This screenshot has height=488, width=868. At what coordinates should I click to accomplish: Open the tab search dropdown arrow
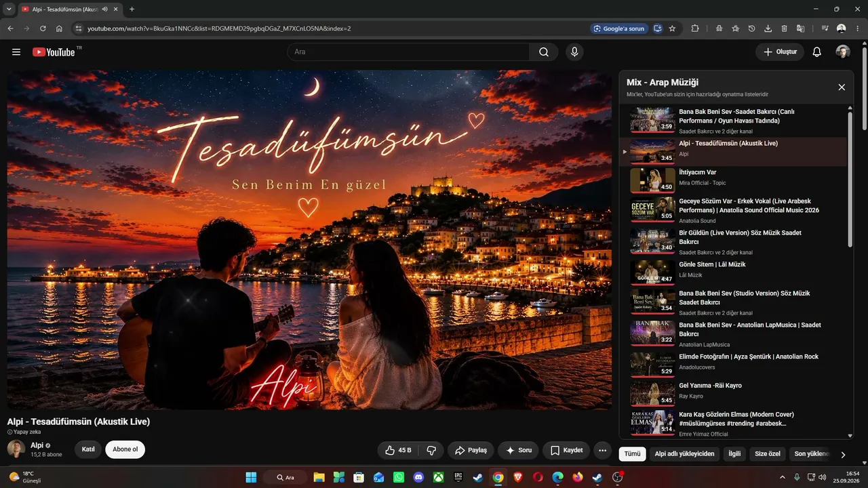9,9
